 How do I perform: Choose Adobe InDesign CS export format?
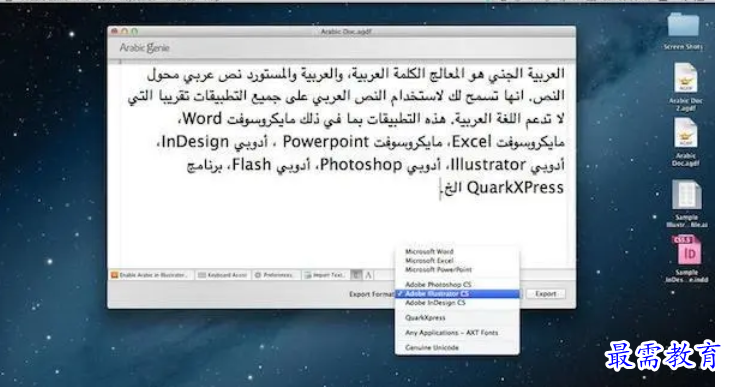click(x=457, y=302)
